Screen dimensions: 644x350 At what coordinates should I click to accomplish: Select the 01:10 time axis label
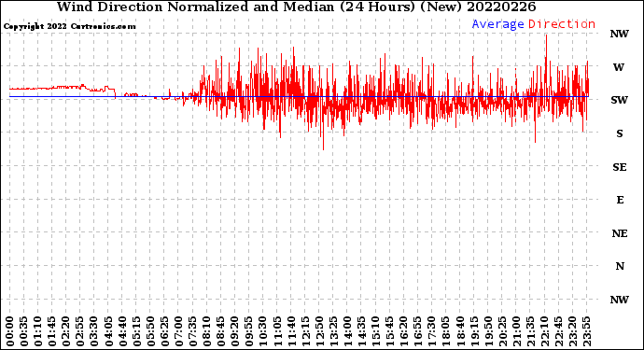click(37, 331)
